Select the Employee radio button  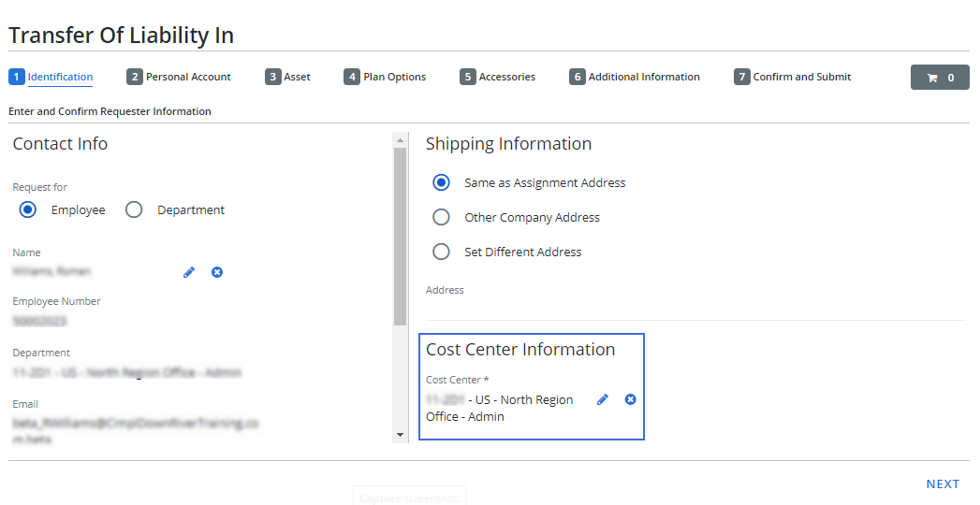pyautogui.click(x=28, y=210)
